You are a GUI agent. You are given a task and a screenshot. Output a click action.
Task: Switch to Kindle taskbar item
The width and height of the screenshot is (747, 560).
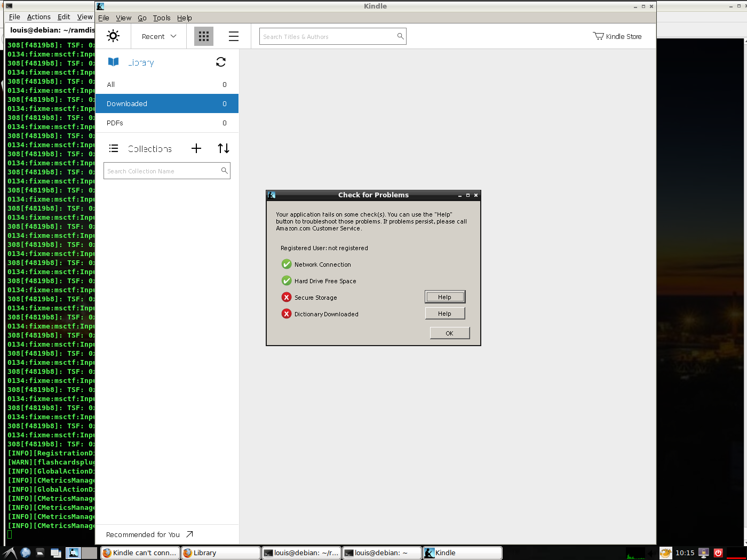[x=463, y=553]
